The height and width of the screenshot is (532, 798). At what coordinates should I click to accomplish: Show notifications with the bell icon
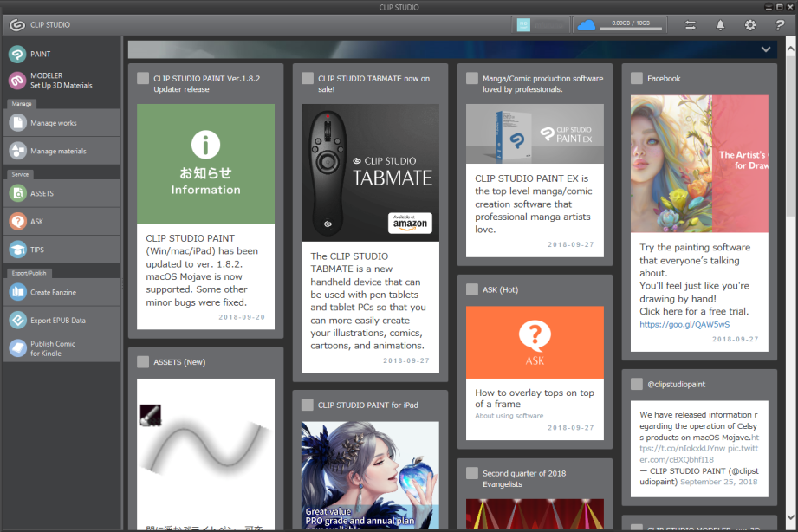click(x=720, y=25)
